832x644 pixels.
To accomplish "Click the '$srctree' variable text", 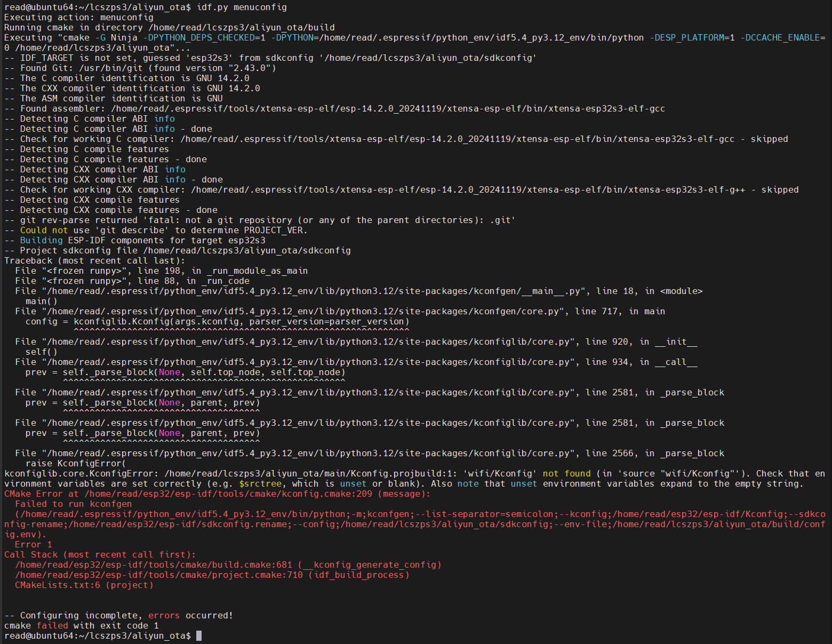I will tap(260, 484).
